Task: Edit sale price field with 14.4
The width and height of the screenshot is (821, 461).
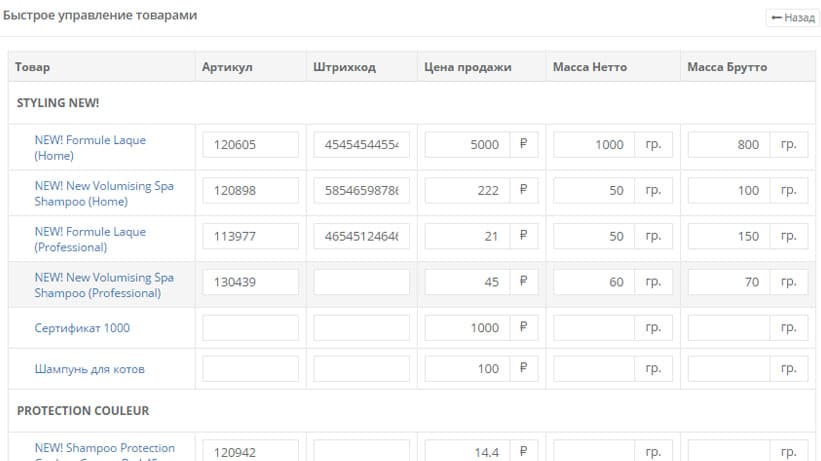Action: click(467, 451)
